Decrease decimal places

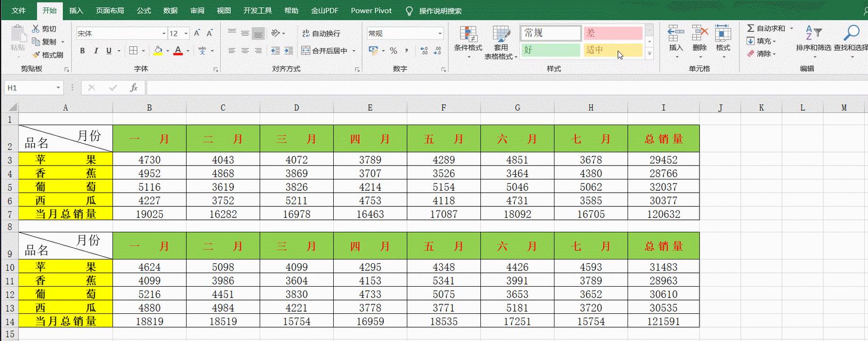(437, 51)
